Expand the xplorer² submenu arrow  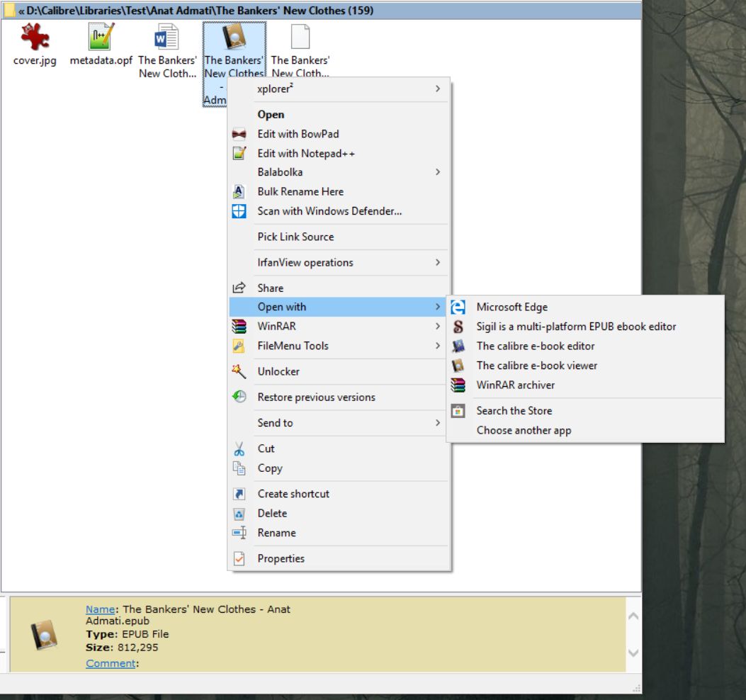438,89
